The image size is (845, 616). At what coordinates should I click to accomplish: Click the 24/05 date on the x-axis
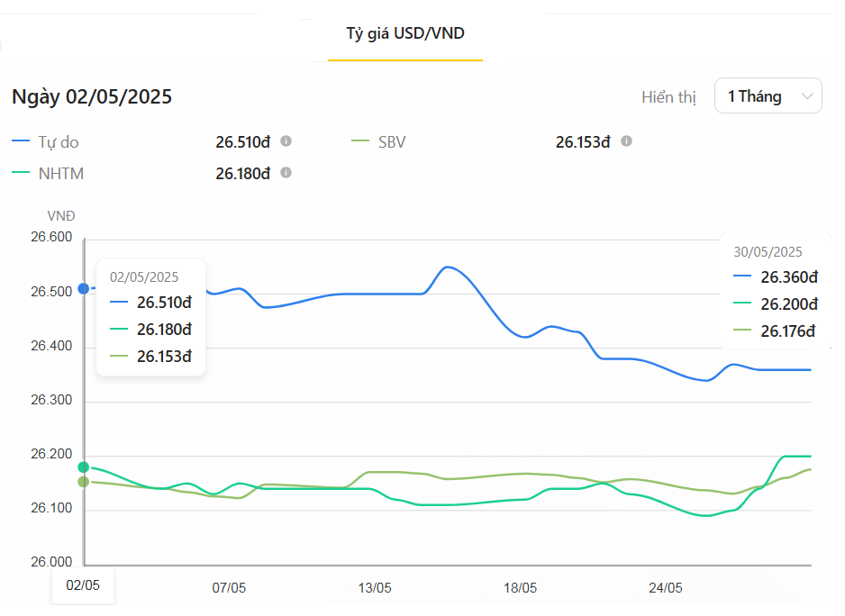click(x=666, y=587)
